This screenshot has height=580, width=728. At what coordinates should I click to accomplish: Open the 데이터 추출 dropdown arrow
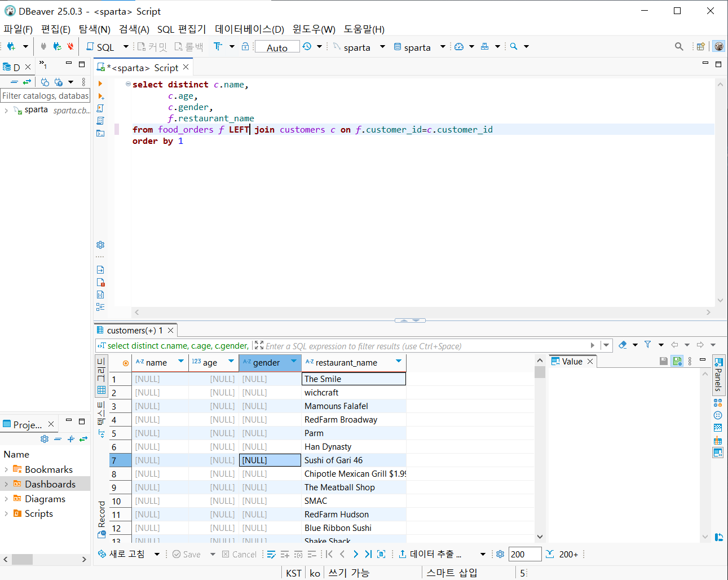pos(483,555)
